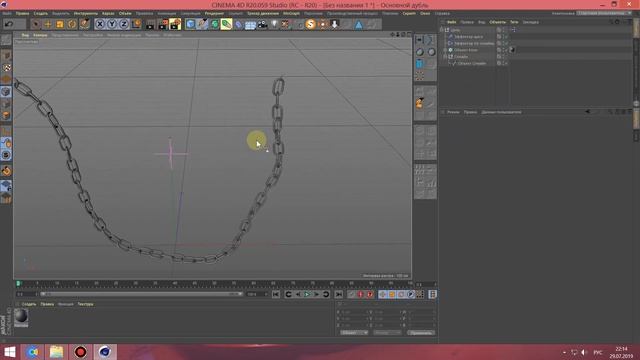The height and width of the screenshot is (360, 640).
Task: Switch to Points mode in left sidebar
Action: tap(6, 91)
